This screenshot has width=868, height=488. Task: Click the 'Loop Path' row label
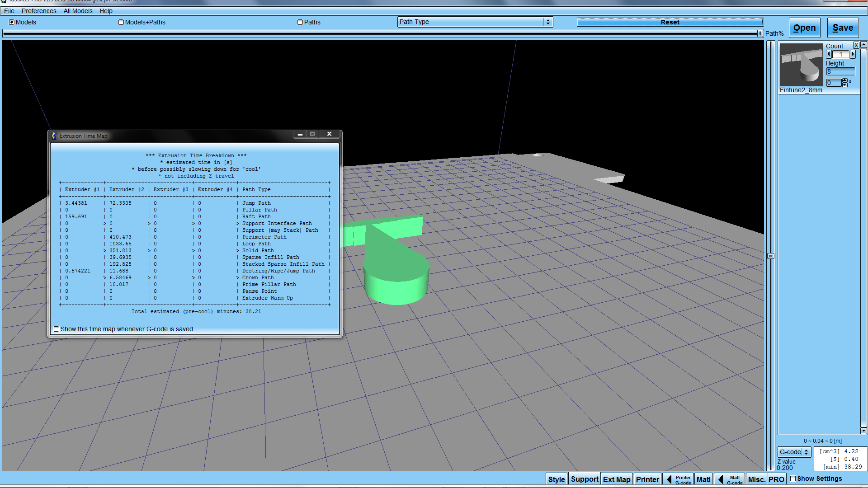click(x=256, y=244)
